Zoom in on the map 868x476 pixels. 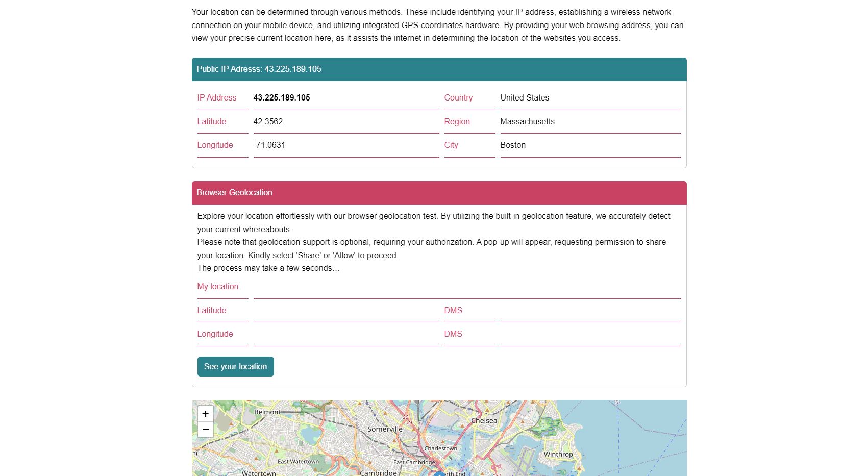[x=205, y=414]
